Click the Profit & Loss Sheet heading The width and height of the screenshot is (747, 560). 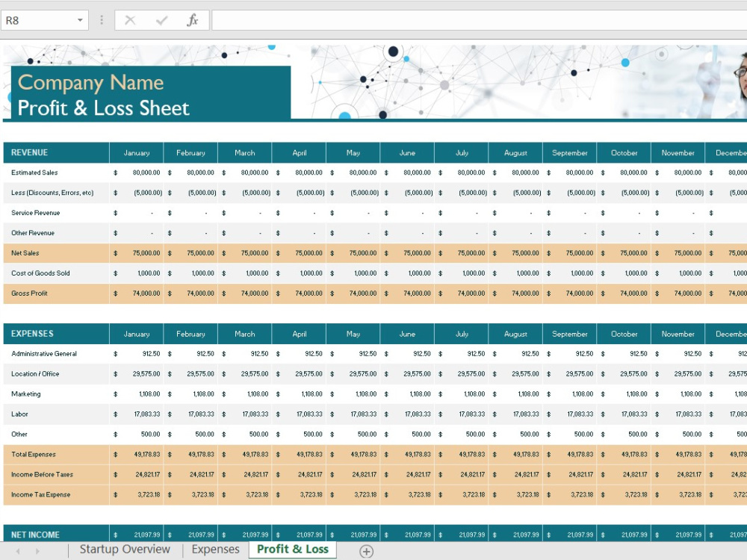pos(103,108)
